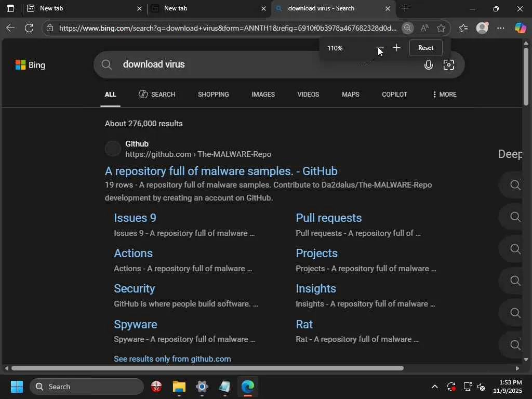Reset zoom to default
The height and width of the screenshot is (399, 532).
point(425,48)
